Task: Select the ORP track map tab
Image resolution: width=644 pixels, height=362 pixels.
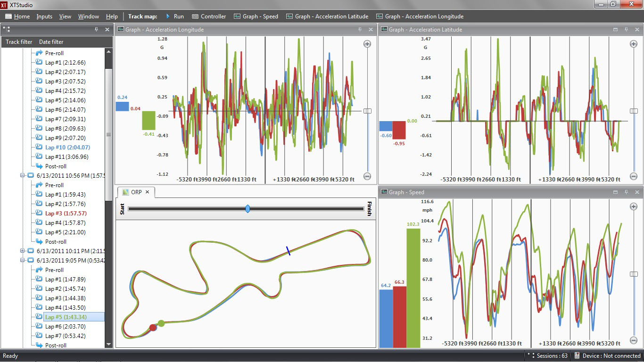Action: (135, 192)
